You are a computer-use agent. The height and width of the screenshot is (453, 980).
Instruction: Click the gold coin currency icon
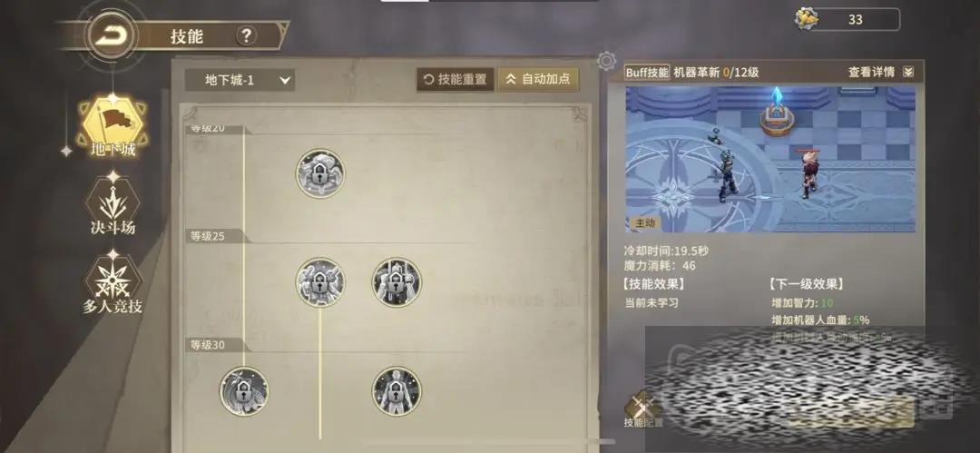click(x=807, y=19)
